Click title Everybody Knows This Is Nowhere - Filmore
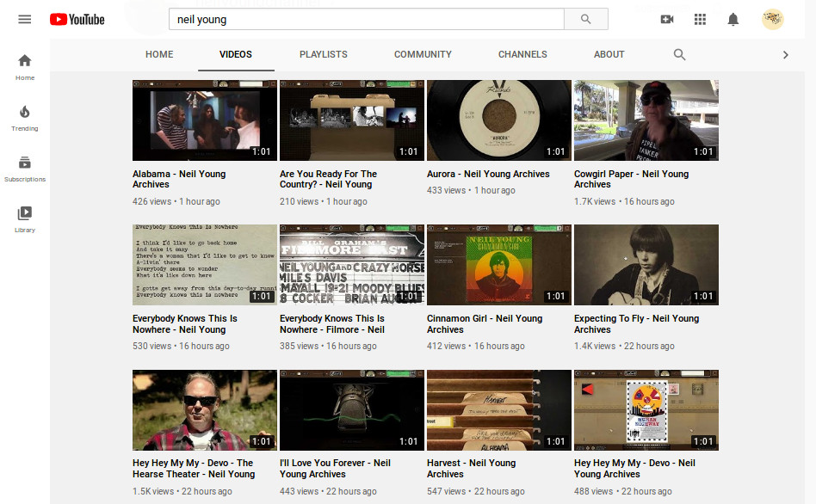The width and height of the screenshot is (816, 504). 332,323
